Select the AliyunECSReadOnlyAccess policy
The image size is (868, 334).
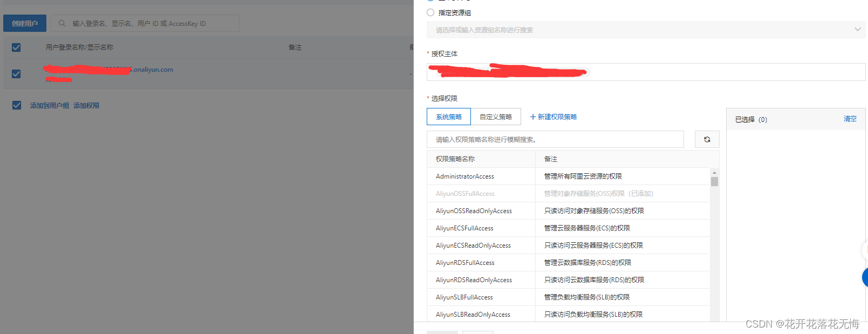coord(473,246)
